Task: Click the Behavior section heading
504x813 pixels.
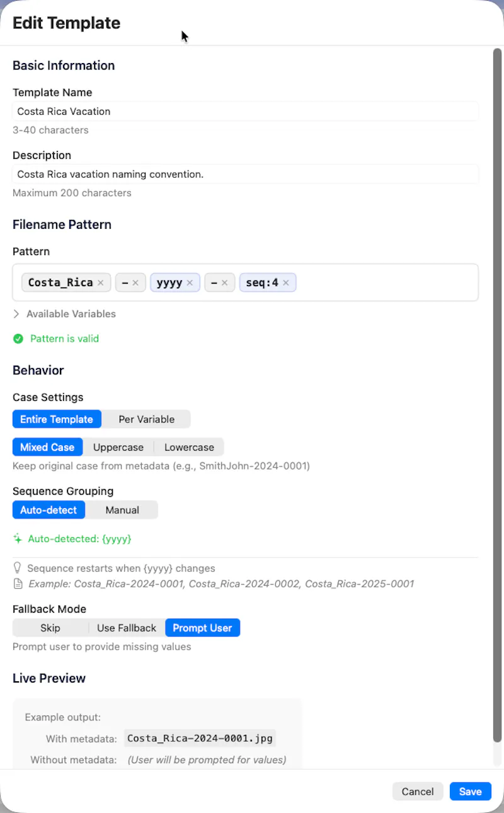Action: tap(38, 371)
